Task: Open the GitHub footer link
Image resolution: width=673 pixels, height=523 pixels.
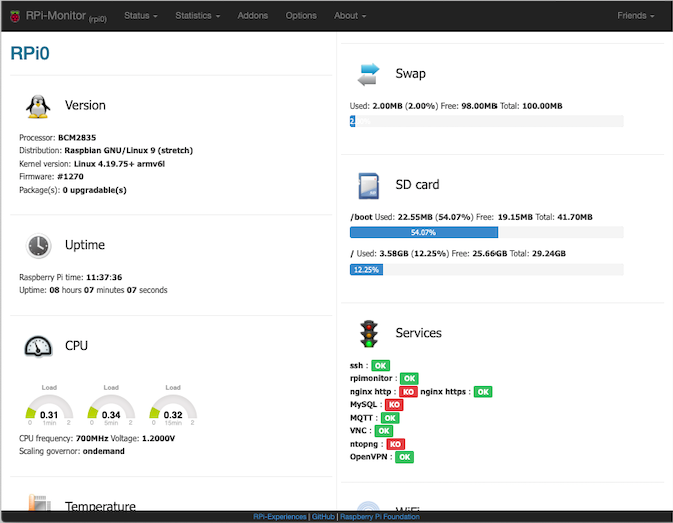Action: [323, 517]
